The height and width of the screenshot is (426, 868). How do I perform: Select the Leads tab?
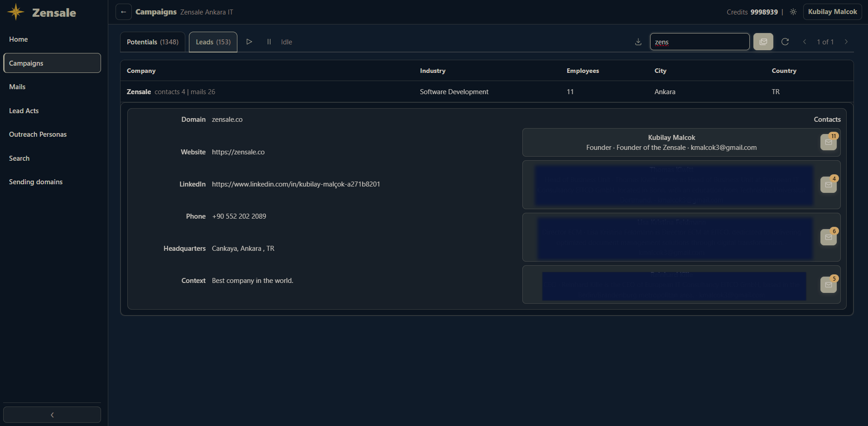pos(213,42)
